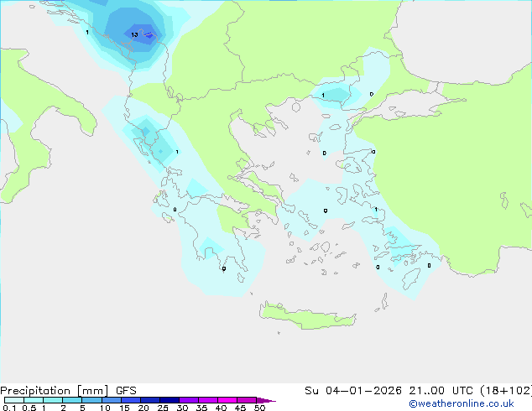Click the 15–20 mm legend color swatch
The image size is (532, 411).
(130, 400)
